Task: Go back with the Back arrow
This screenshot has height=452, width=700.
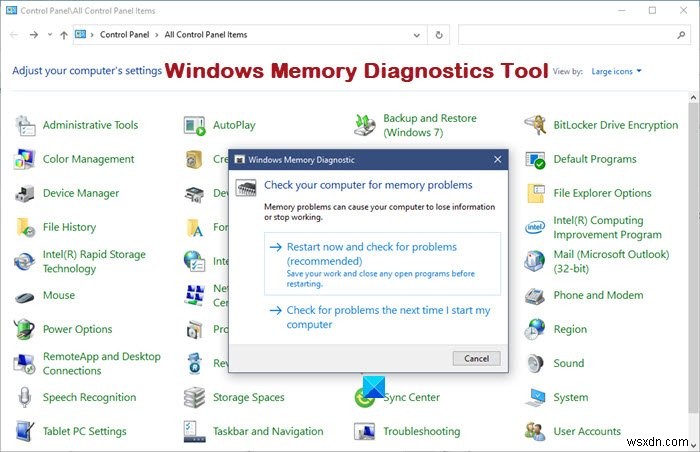Action: tap(14, 34)
